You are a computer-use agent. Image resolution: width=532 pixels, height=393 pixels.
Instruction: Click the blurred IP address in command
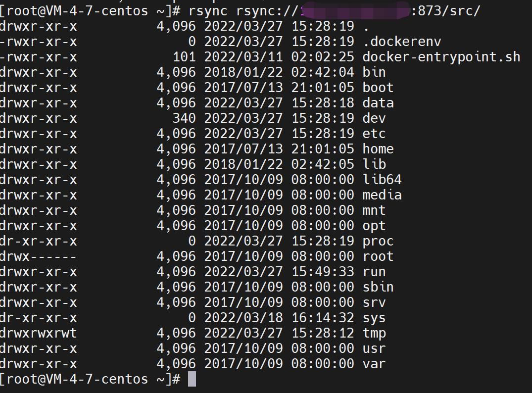tap(355, 11)
